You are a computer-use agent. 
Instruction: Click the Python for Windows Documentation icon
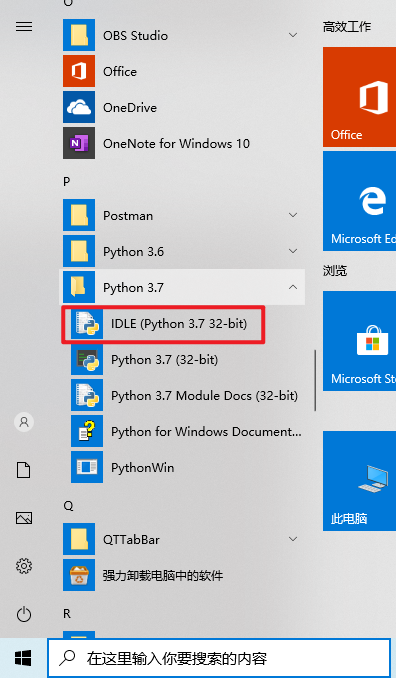point(87,431)
